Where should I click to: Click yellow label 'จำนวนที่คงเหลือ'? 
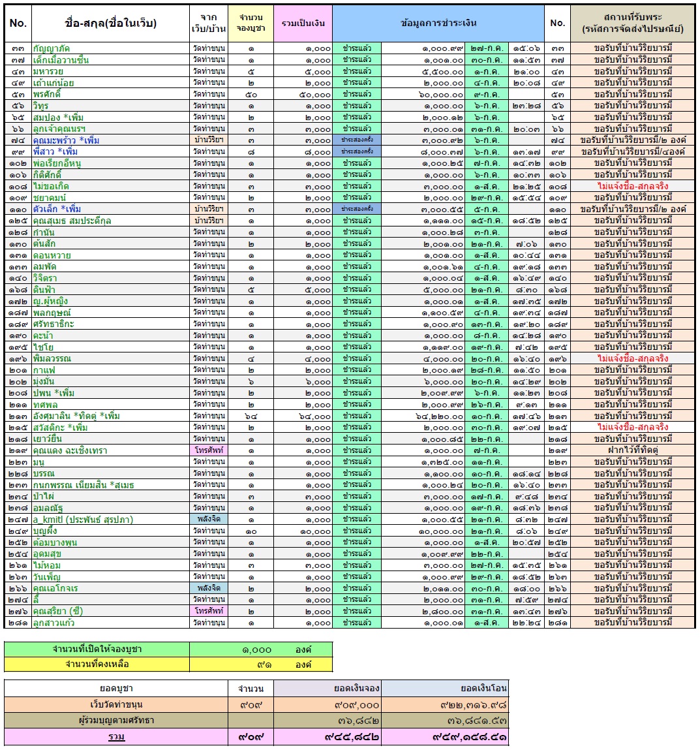click(97, 664)
